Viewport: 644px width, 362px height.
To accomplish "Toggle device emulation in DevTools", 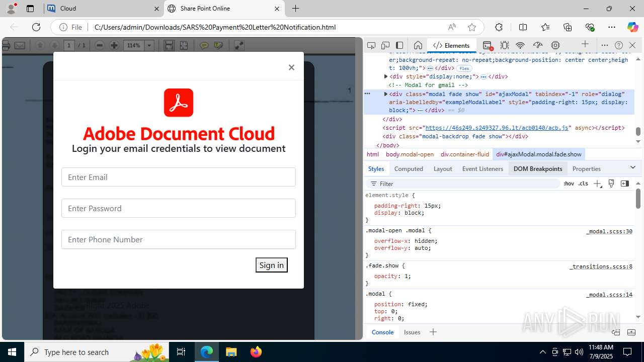I will pyautogui.click(x=385, y=45).
